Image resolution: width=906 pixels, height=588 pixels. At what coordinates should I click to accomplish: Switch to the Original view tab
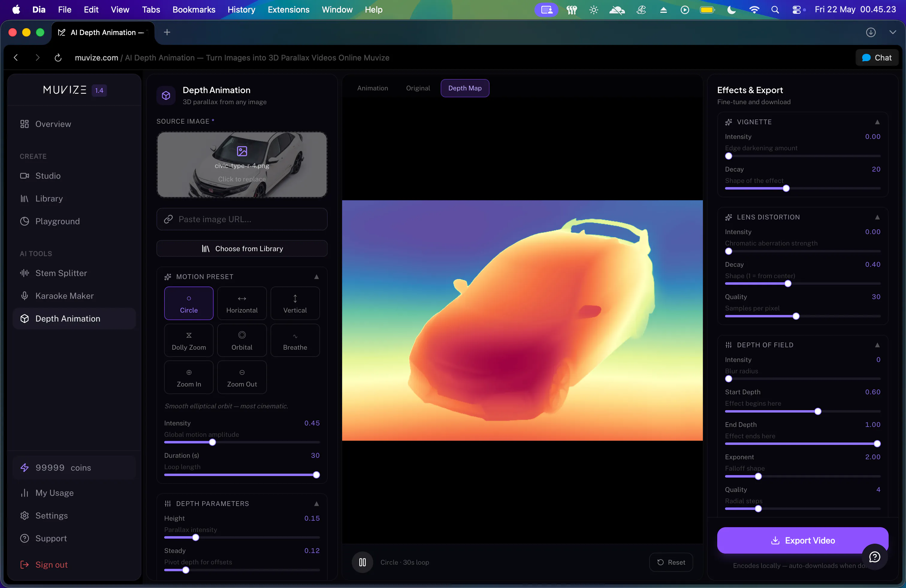pos(418,88)
